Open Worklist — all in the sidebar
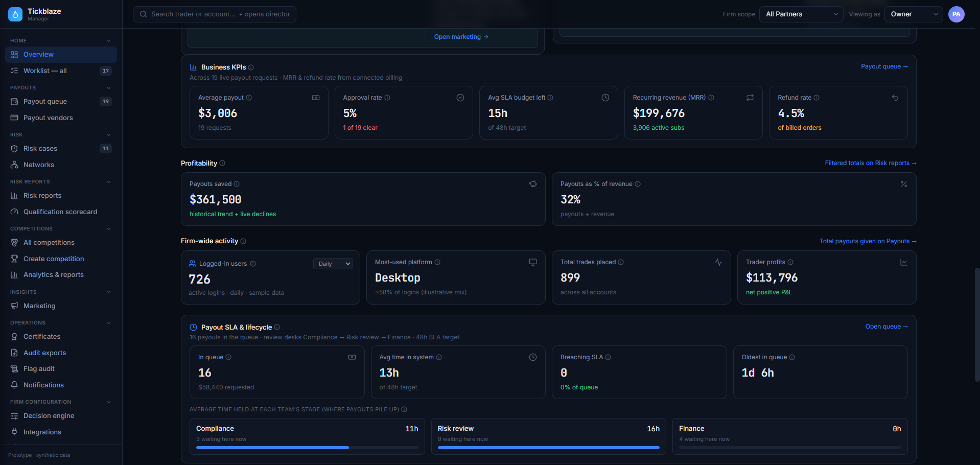Image resolution: width=980 pixels, height=465 pixels. [61, 71]
